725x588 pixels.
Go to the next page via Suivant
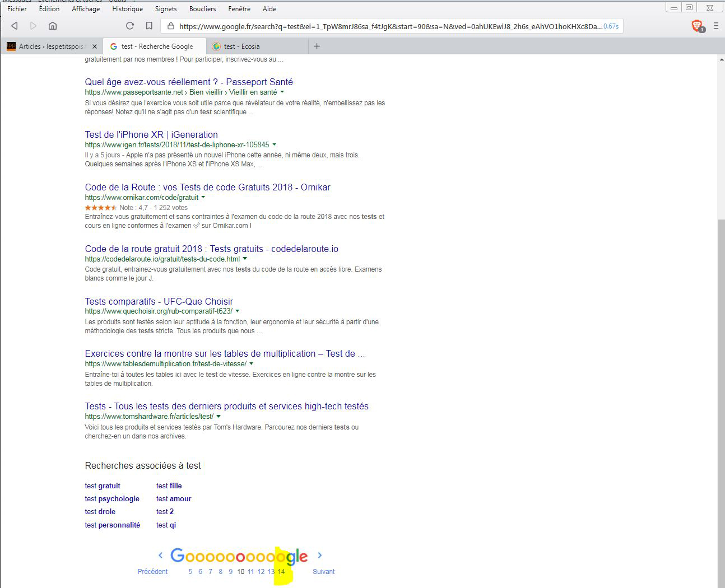[x=323, y=571]
